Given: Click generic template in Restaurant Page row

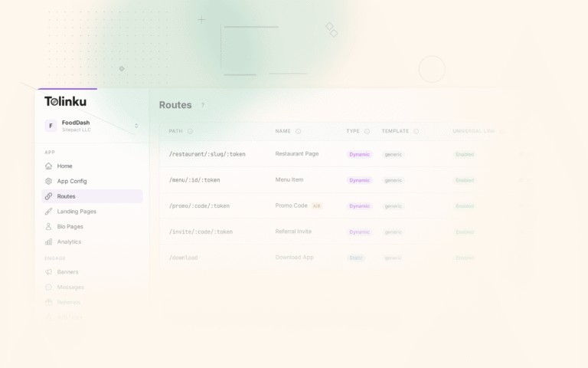Looking at the screenshot, I should coord(393,154).
